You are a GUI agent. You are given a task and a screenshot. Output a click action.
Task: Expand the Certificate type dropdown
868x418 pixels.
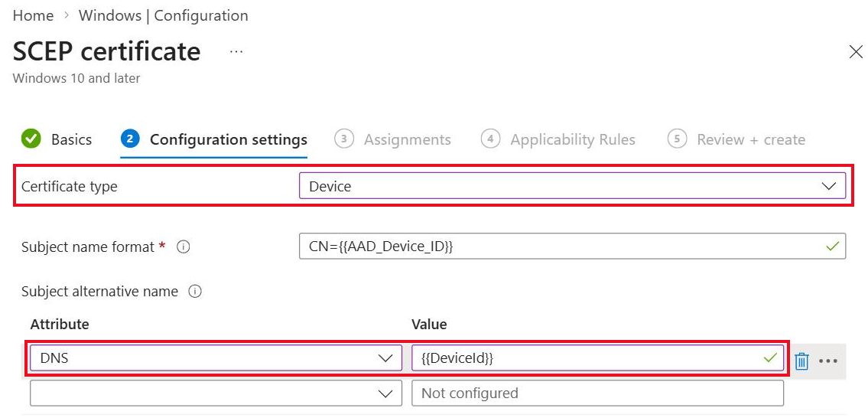(572, 186)
